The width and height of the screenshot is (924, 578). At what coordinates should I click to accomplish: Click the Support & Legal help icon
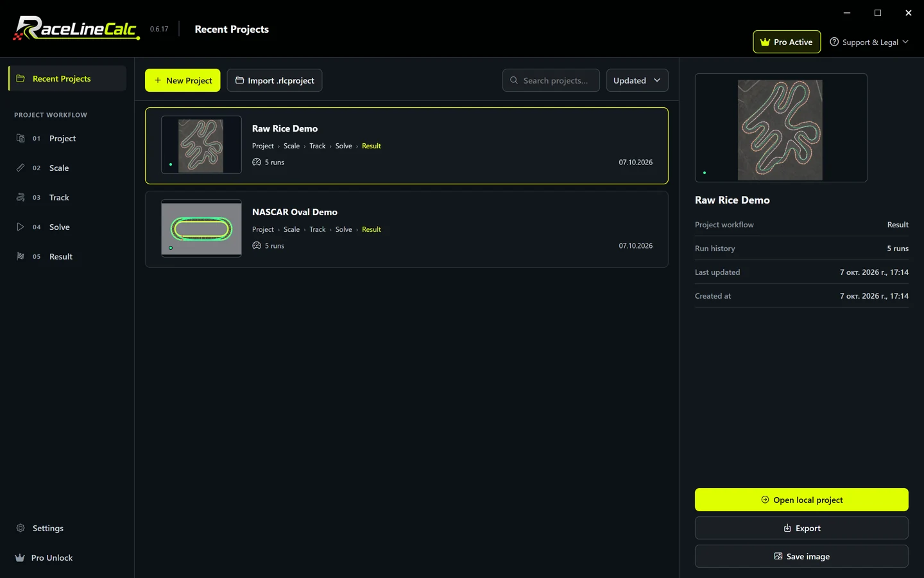click(834, 42)
